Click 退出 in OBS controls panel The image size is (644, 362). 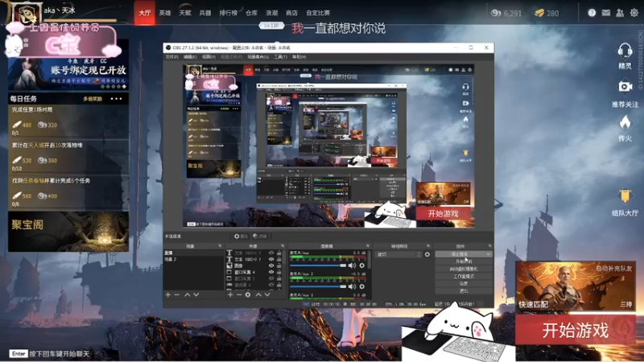pos(464,291)
